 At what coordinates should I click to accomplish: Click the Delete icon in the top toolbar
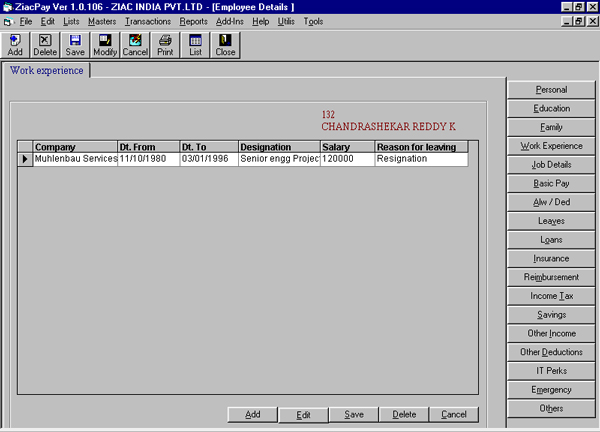tap(45, 45)
